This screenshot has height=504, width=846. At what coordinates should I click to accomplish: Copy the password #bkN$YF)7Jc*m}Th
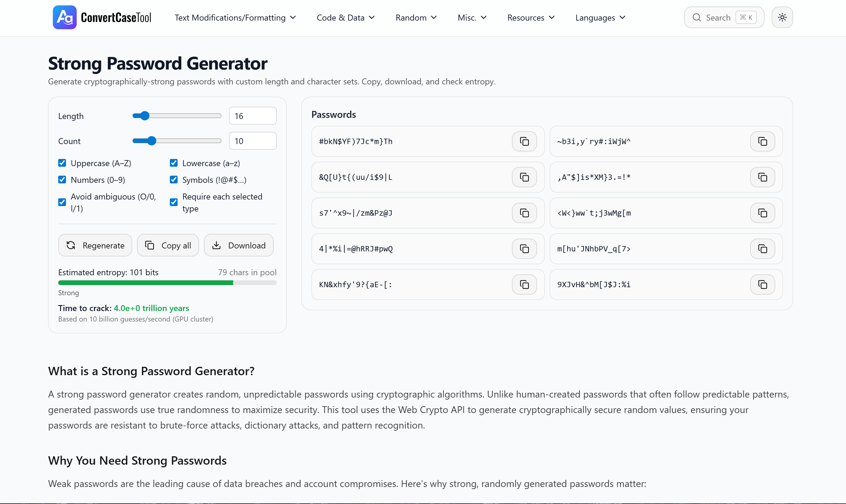524,141
